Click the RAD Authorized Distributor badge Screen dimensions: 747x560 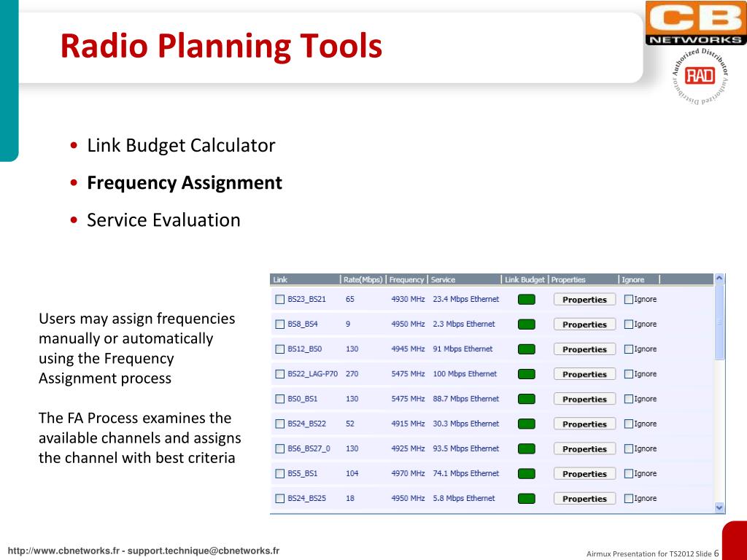pos(700,76)
